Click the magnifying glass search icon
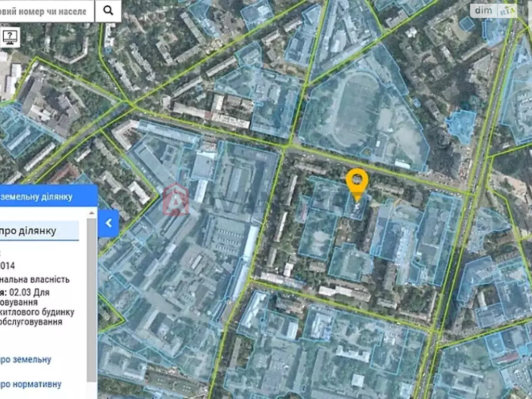The width and height of the screenshot is (532, 399). tap(108, 11)
